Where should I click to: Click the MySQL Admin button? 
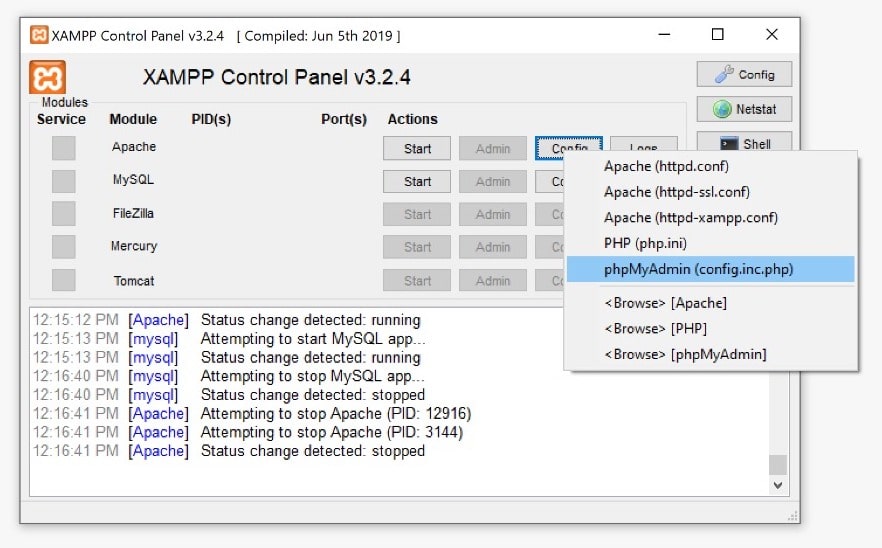(x=493, y=181)
